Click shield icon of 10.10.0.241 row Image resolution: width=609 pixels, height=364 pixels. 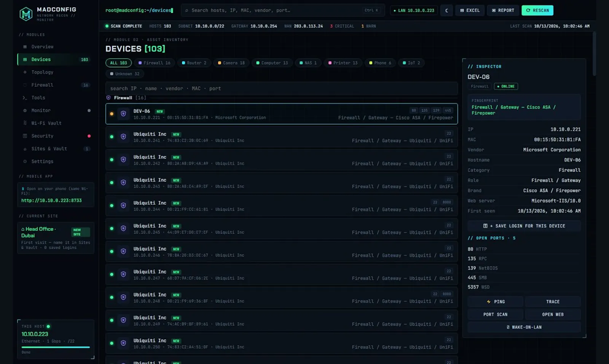point(123,137)
